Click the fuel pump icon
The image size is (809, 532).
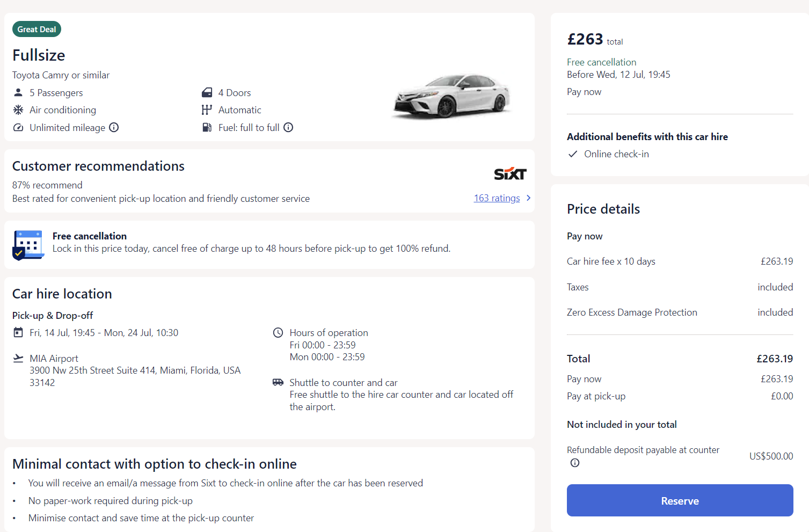click(x=207, y=127)
